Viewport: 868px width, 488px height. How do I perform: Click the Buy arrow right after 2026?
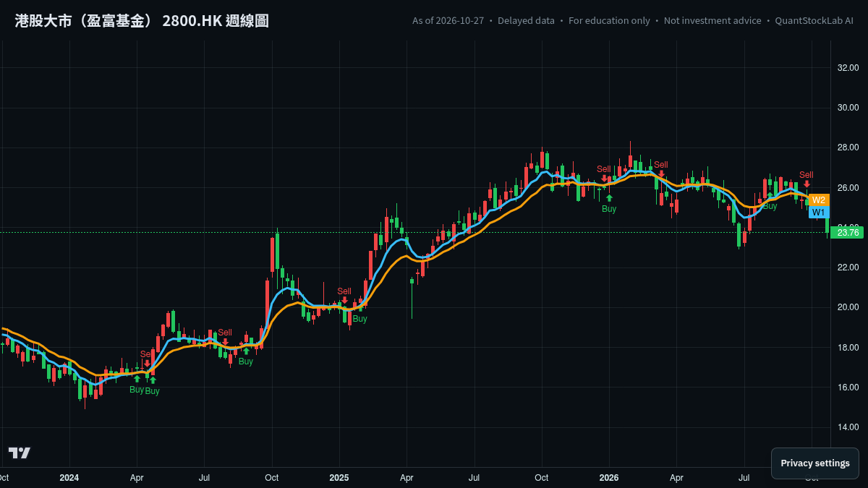(609, 198)
